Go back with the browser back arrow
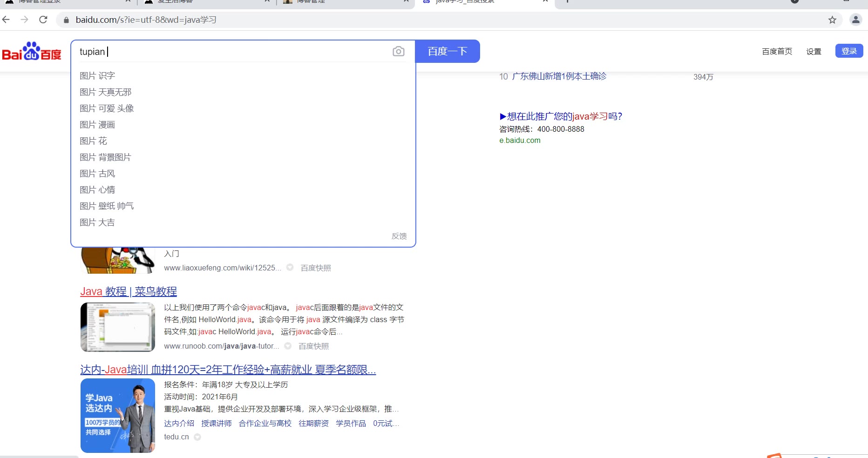 click(6, 20)
